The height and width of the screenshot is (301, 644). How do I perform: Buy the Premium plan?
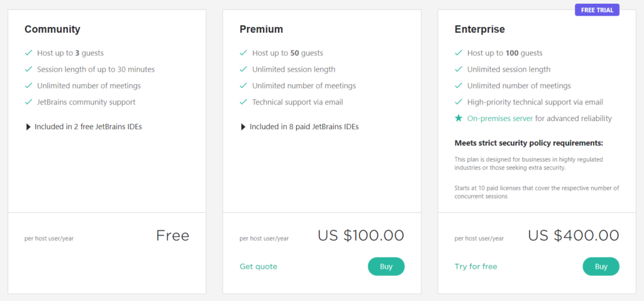pos(386,266)
